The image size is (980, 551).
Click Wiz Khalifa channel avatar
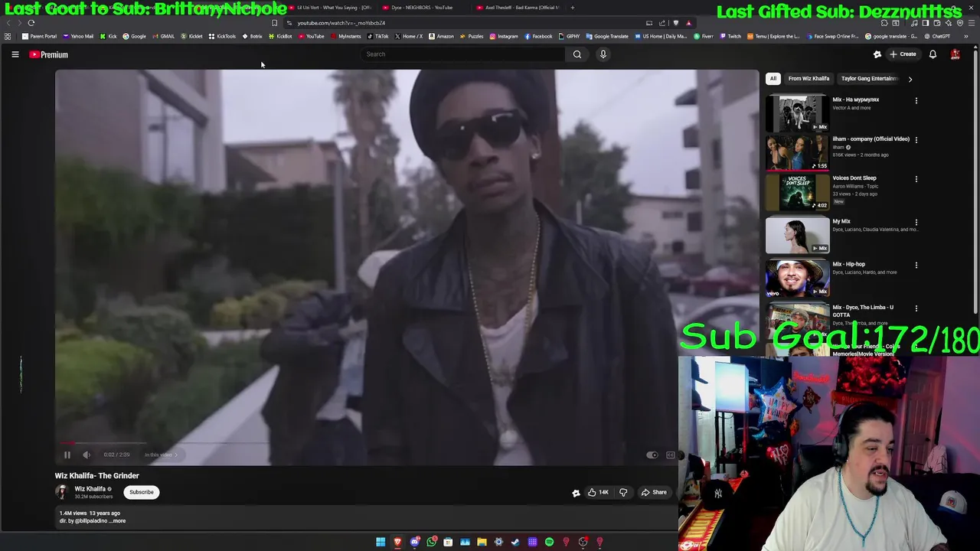(63, 492)
